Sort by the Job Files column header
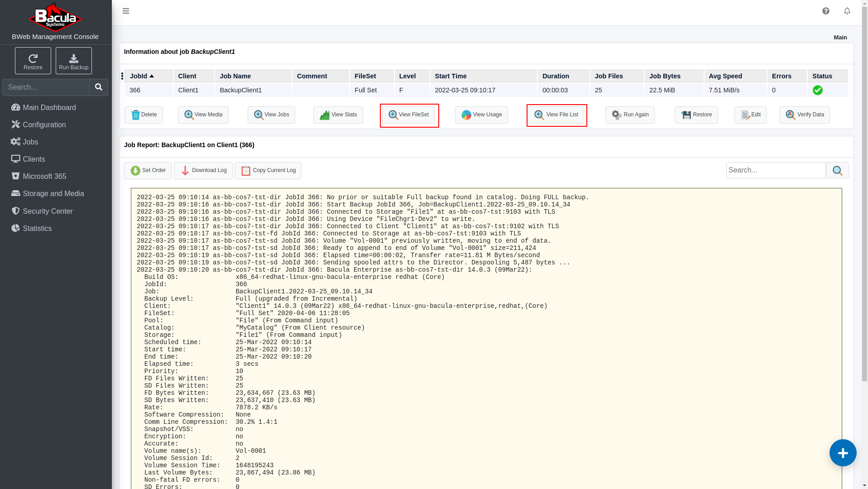The image size is (868, 489). point(617,76)
